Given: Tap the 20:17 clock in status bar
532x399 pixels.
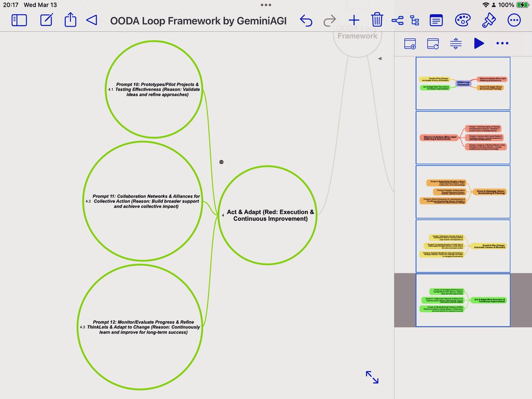Looking at the screenshot, I should pyautogui.click(x=11, y=5).
